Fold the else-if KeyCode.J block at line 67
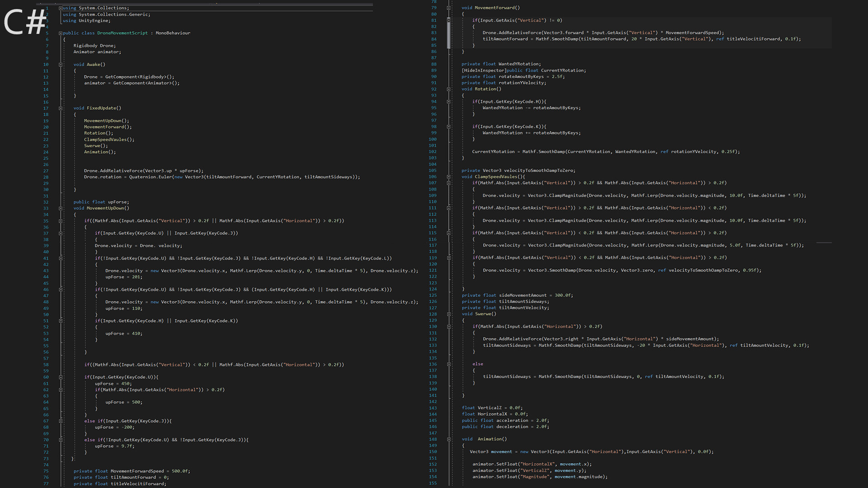This screenshot has height=488, width=868. point(61,421)
